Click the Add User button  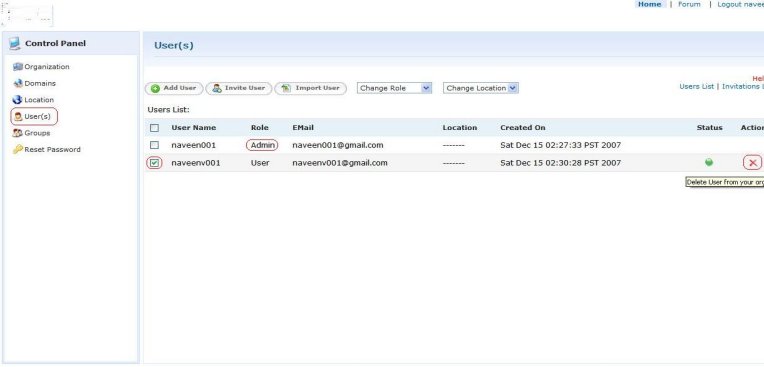[x=174, y=88]
